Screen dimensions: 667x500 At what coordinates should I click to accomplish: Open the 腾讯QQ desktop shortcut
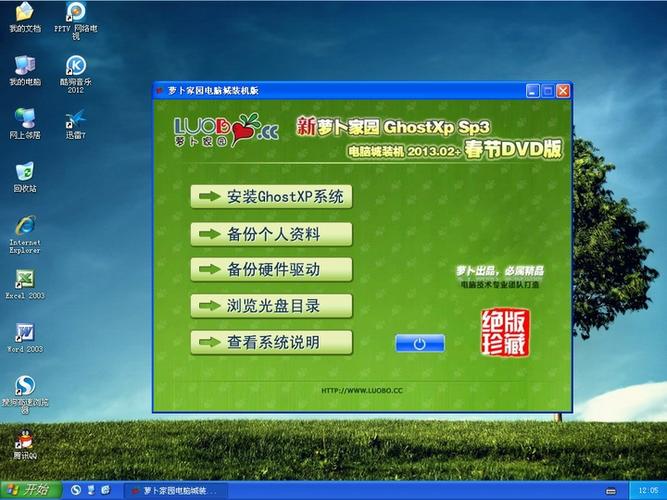[x=24, y=440]
